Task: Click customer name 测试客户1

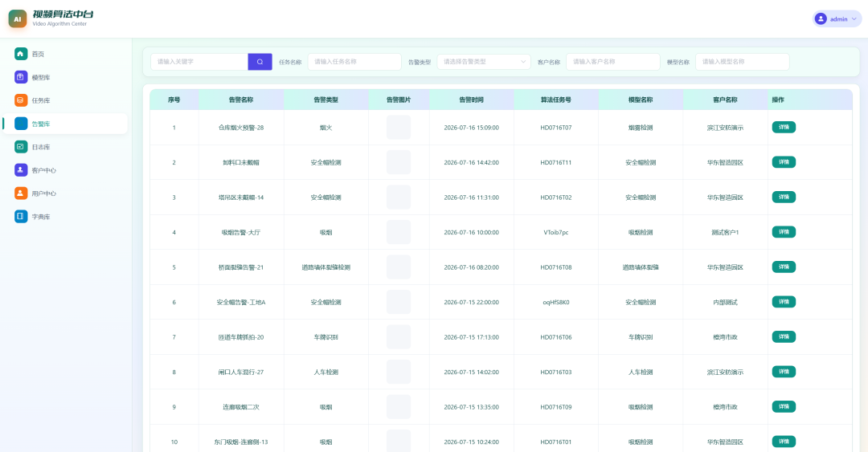Action: [725, 232]
